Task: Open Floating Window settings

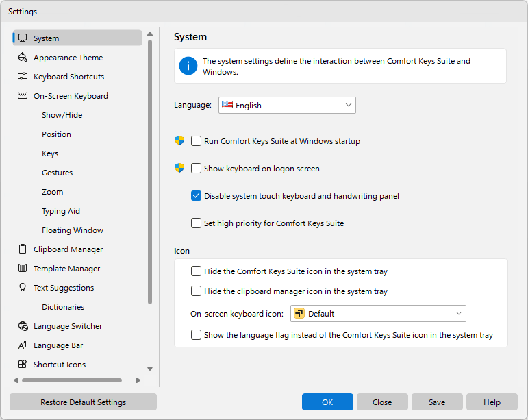Action: [73, 230]
